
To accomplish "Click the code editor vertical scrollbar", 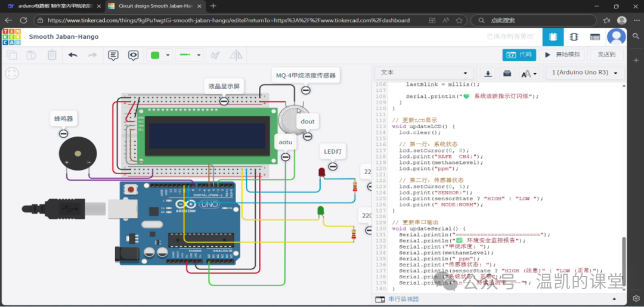I will pos(624,263).
